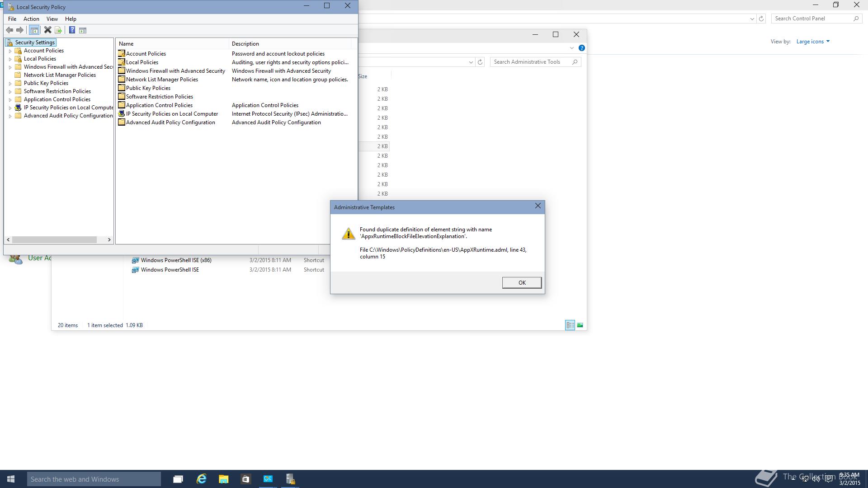This screenshot has height=488, width=868.
Task: Open the View by Large icons dropdown
Action: pyautogui.click(x=813, y=42)
